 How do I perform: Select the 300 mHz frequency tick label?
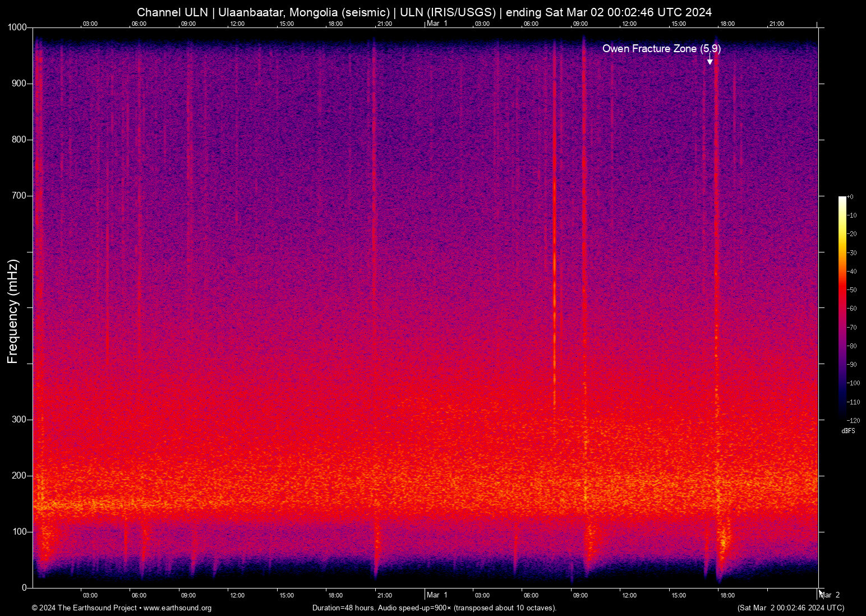point(19,420)
